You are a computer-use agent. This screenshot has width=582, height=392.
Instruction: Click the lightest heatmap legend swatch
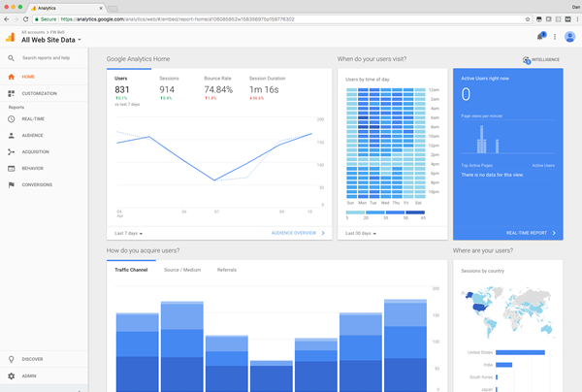click(x=355, y=212)
